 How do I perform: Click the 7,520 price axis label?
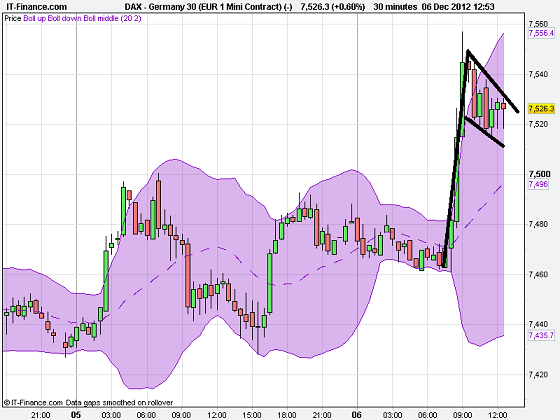tap(538, 124)
